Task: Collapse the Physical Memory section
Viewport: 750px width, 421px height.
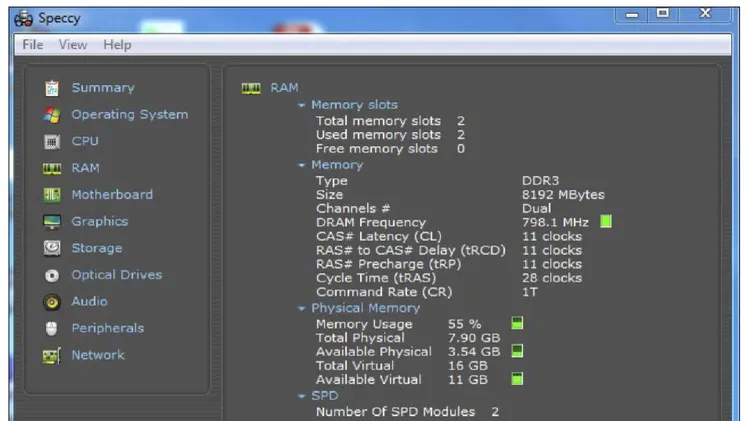Action: coord(301,309)
